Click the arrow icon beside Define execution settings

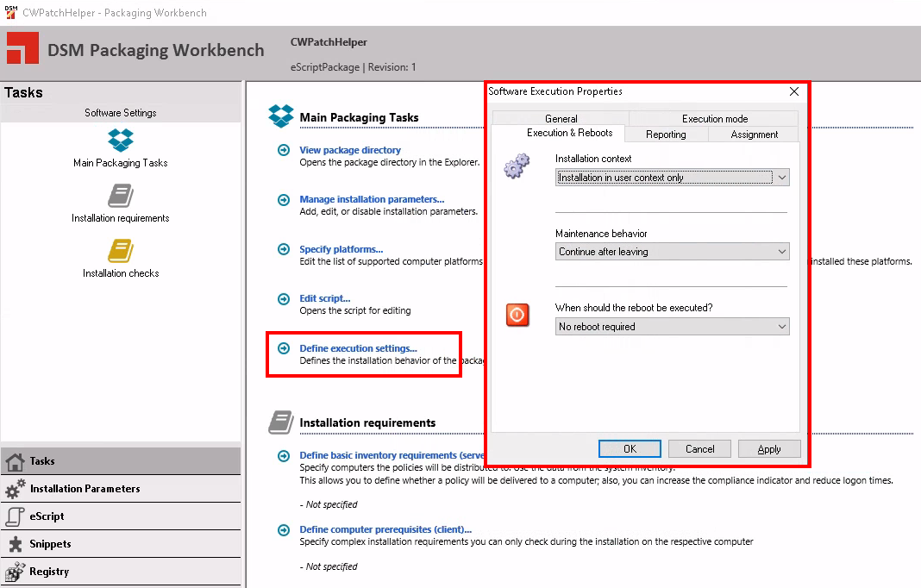pos(284,348)
